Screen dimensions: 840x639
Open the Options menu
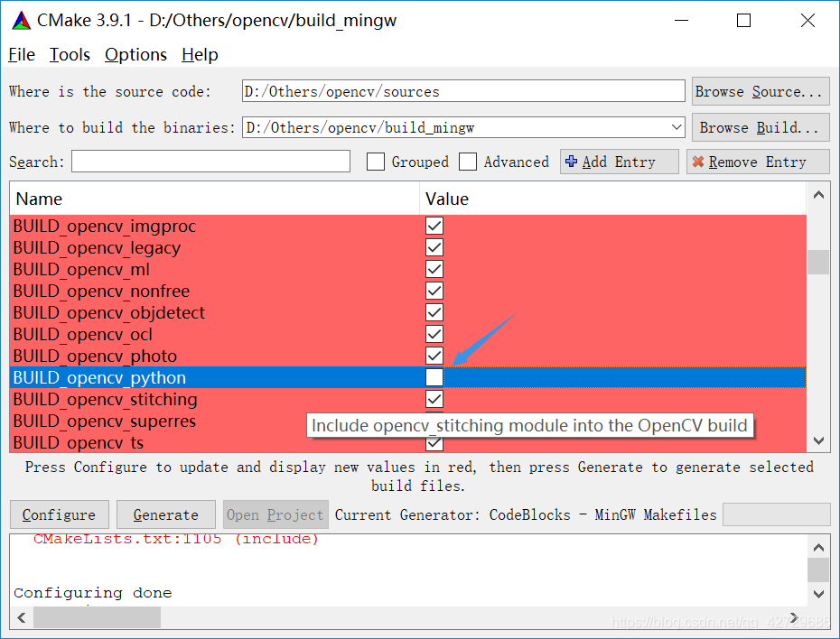point(135,54)
